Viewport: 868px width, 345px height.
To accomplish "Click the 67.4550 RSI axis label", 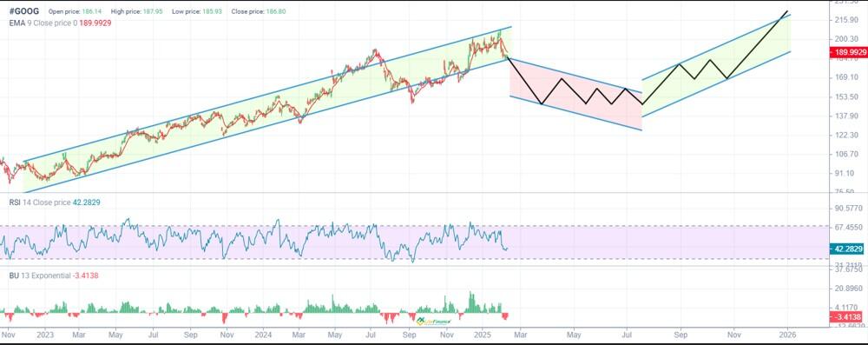I will (848, 228).
